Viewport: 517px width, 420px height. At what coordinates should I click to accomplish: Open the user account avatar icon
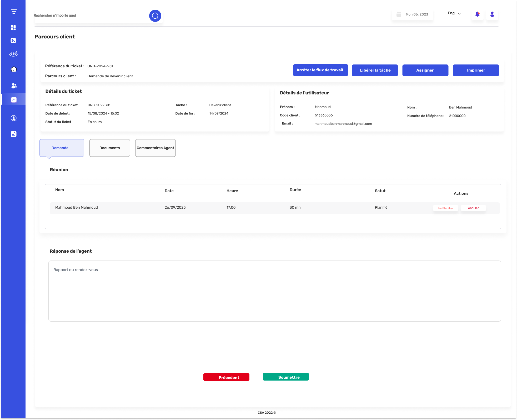(492, 14)
